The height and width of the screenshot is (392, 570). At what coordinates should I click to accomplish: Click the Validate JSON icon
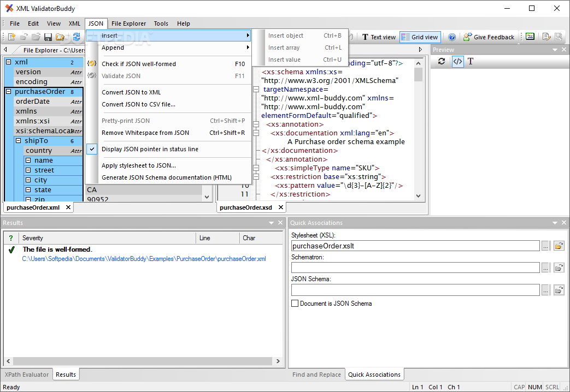92,75
